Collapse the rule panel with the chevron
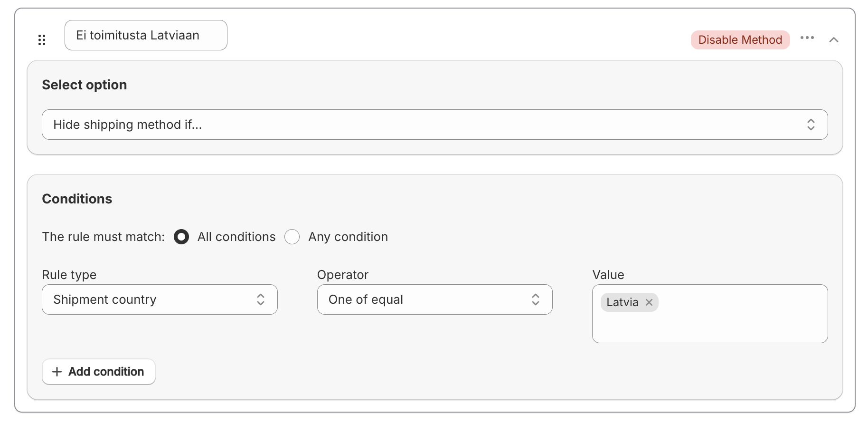This screenshot has width=868, height=424. pos(833,40)
